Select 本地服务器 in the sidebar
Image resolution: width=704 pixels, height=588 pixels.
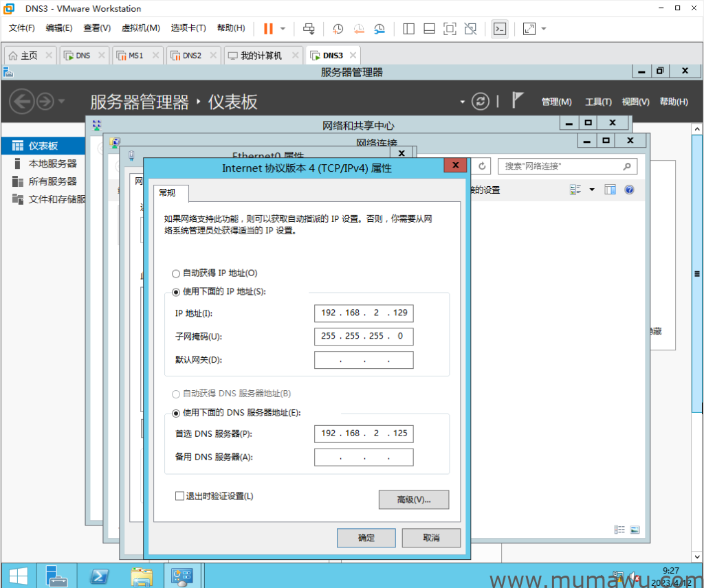pos(43,163)
